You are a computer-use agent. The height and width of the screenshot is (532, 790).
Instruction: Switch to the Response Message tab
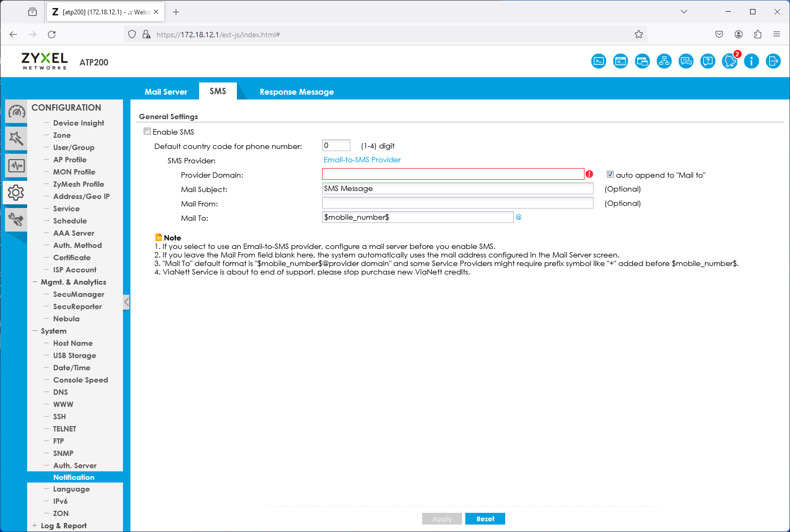297,92
